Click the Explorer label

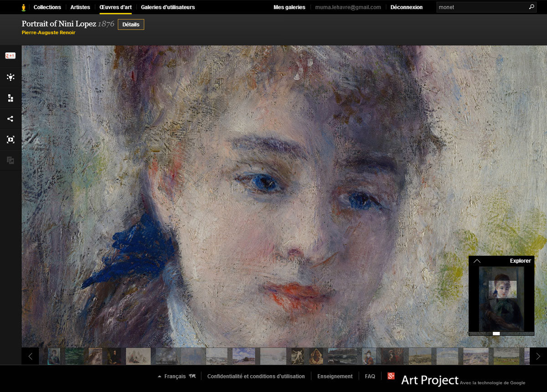point(521,261)
